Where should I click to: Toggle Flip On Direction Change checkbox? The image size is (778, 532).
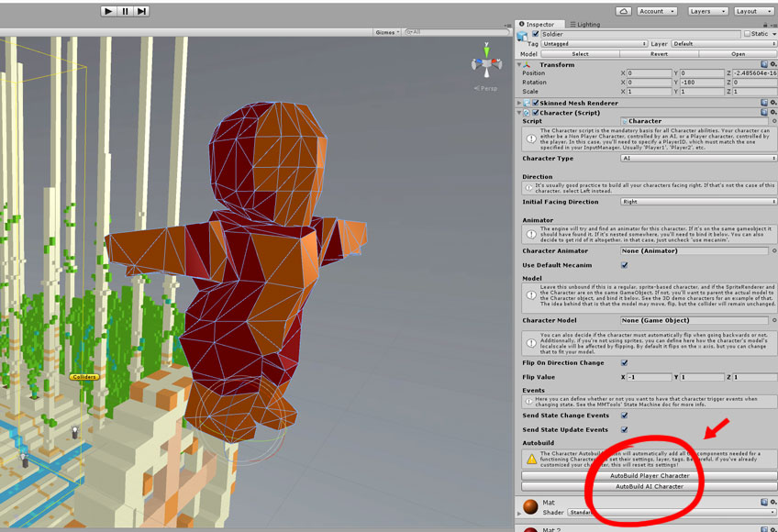625,362
